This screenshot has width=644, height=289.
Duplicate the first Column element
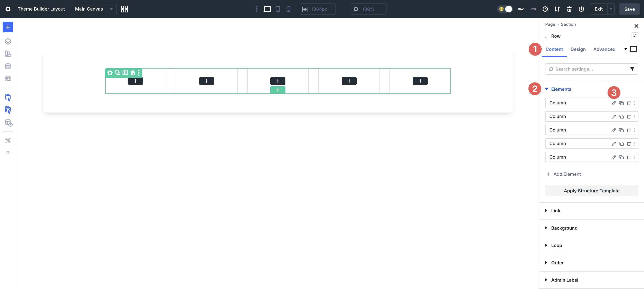pos(621,103)
